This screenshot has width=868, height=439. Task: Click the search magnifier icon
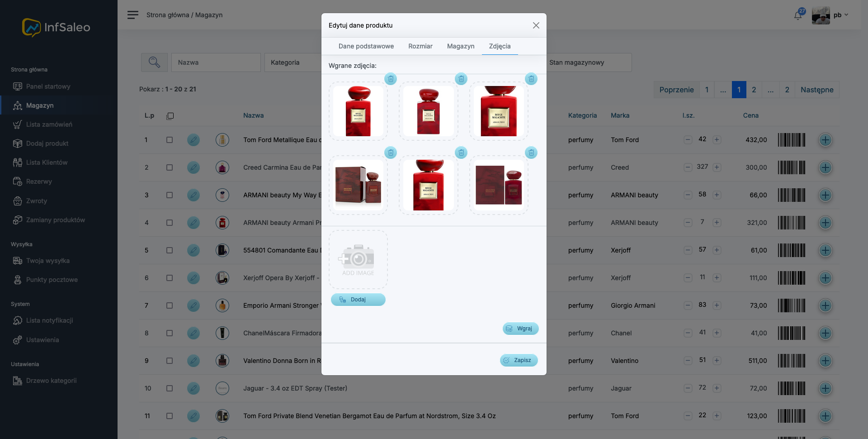pyautogui.click(x=154, y=62)
